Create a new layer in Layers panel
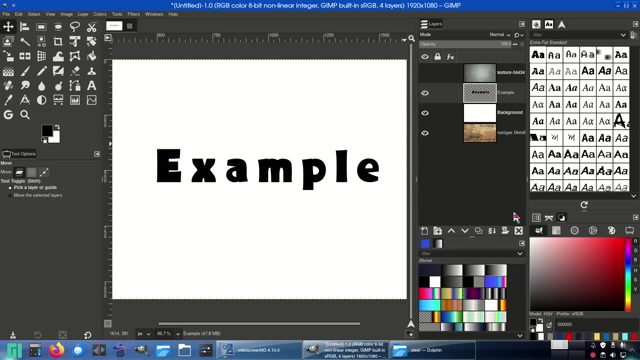The image size is (640, 360). tap(424, 231)
